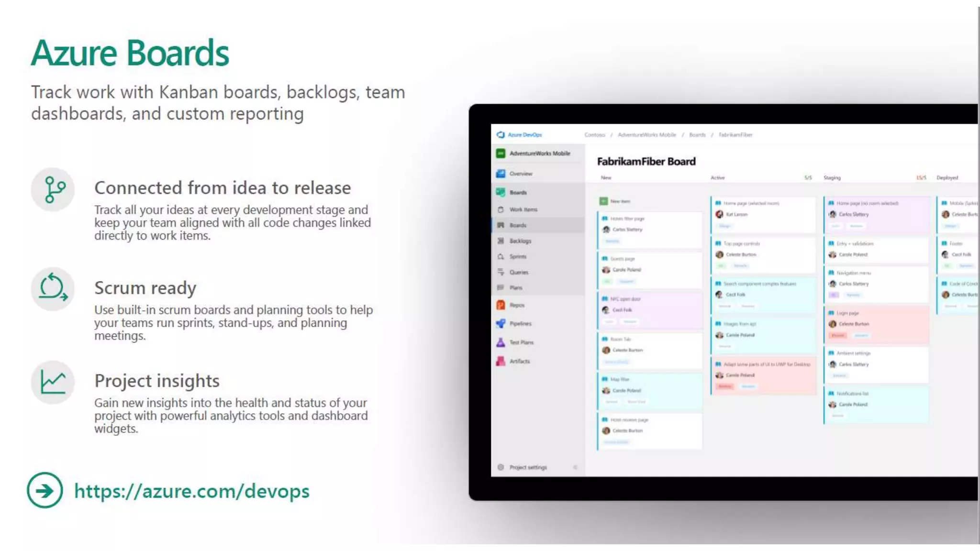Open the Test Plans flask icon
This screenshot has height=551, width=980.
coord(501,342)
